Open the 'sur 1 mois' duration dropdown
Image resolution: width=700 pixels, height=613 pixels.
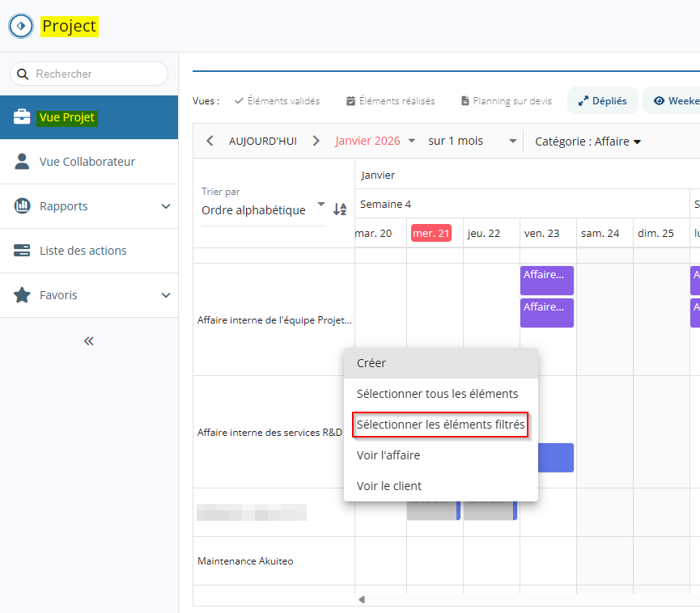(x=472, y=141)
